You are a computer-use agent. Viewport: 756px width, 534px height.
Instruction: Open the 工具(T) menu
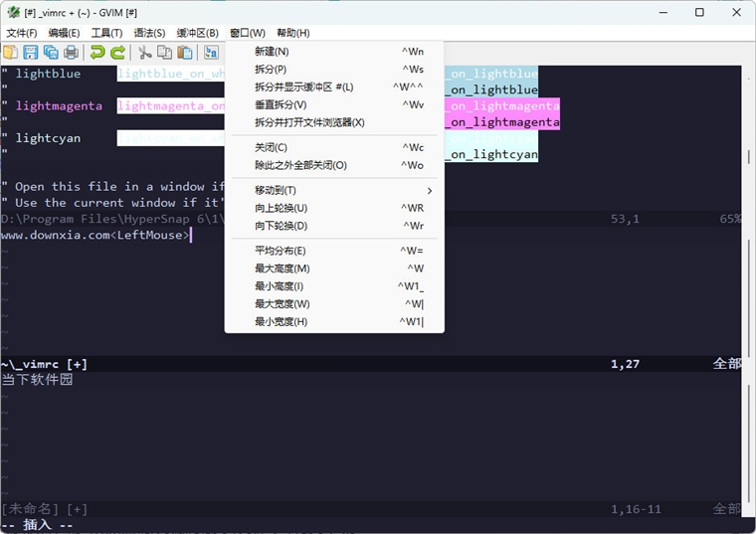point(107,33)
